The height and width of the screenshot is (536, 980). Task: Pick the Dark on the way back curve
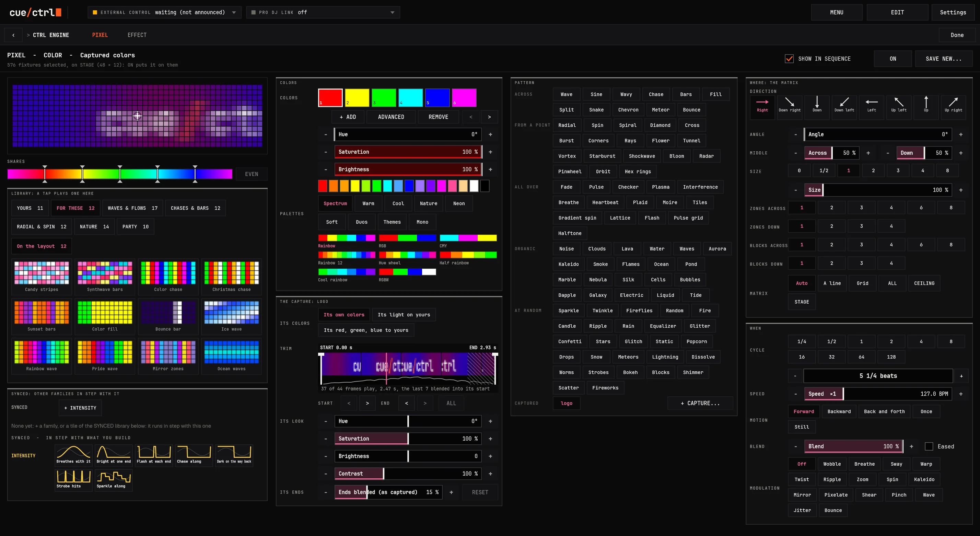[x=234, y=455]
